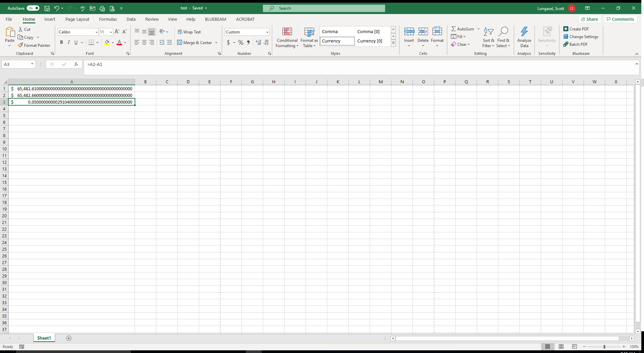The height and width of the screenshot is (353, 644).
Task: Switch to the BLUEBEAM ribbon tab
Action: click(215, 19)
